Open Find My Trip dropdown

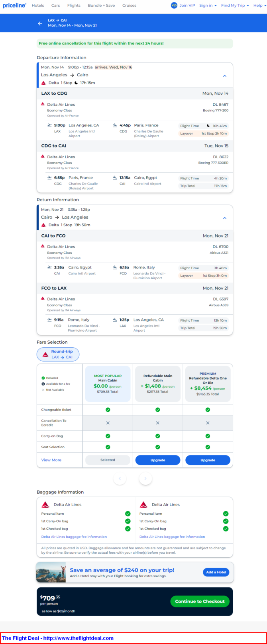(235, 6)
